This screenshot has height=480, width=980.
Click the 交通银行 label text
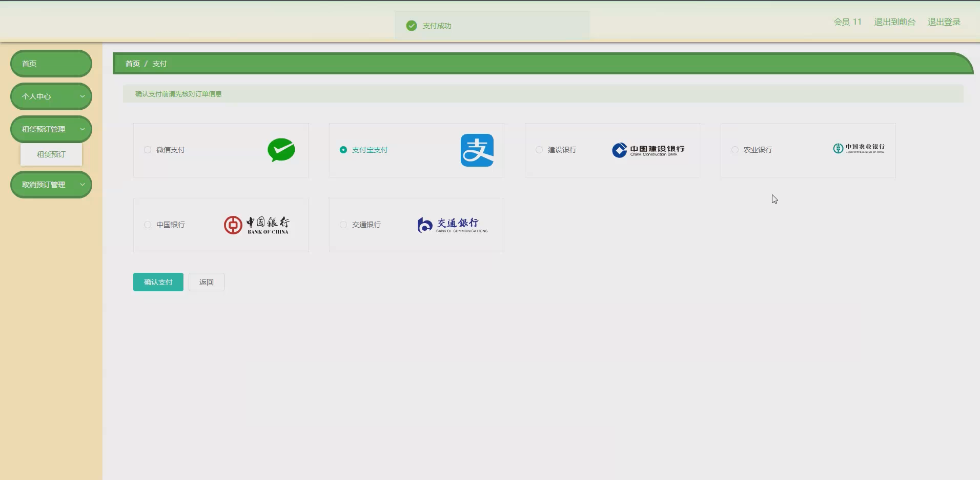(366, 225)
